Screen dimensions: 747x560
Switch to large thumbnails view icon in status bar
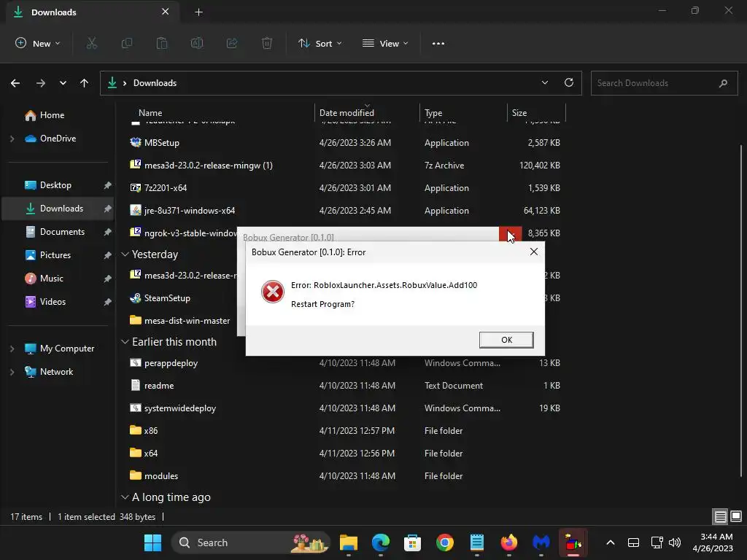click(736, 516)
